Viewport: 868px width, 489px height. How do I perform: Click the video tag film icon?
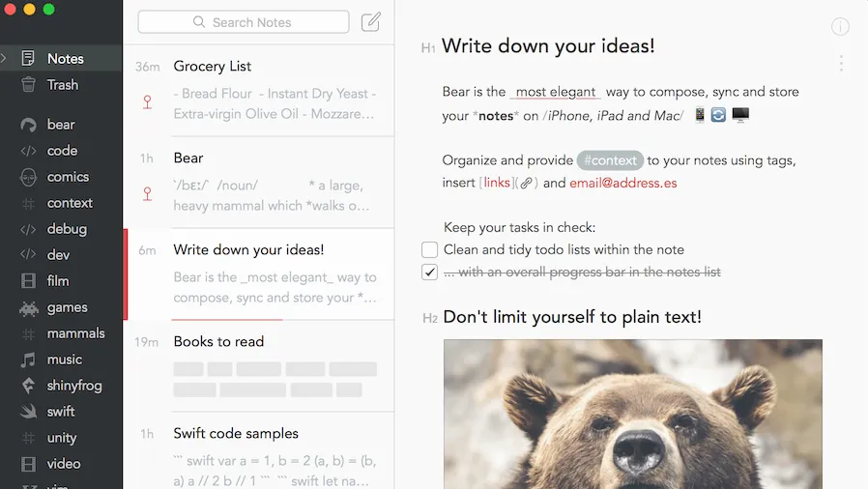pos(28,464)
